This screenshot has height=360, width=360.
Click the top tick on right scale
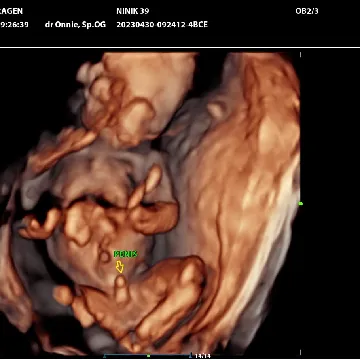300,55
